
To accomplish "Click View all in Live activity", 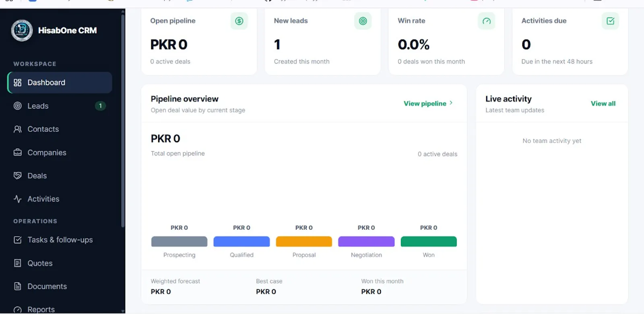I will coord(603,104).
